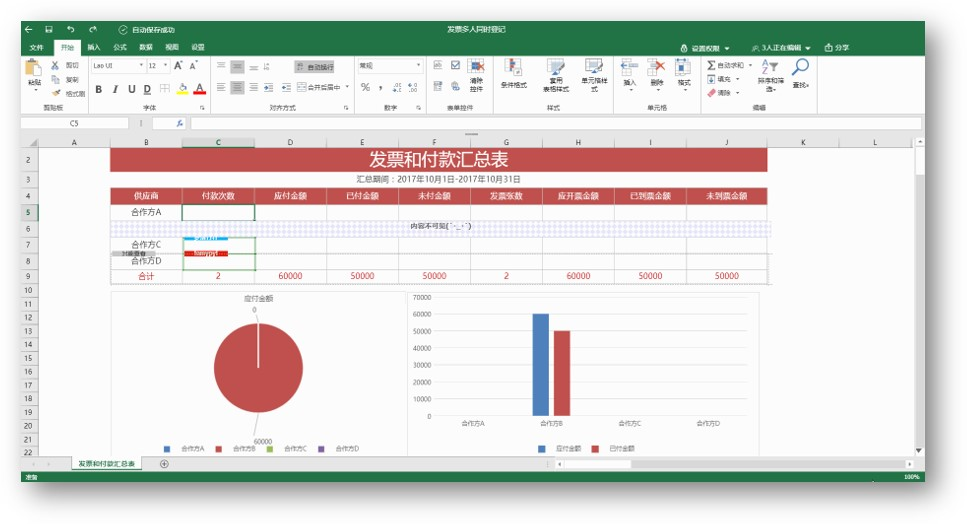Open Cell Styles (单元格样式)
Screen dimensions: 967x524
(594, 67)
